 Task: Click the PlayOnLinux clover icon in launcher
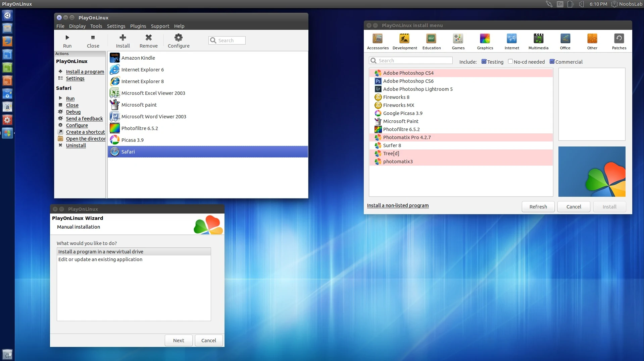pyautogui.click(x=7, y=133)
